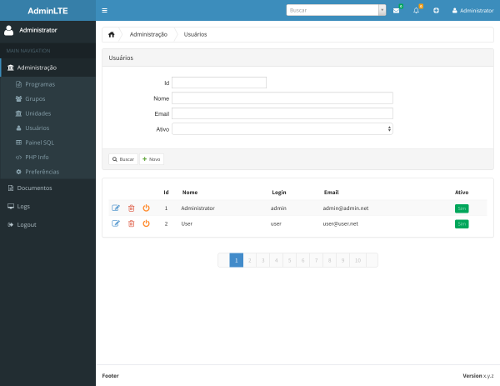The height and width of the screenshot is (386, 500).
Task: Delete the Administrator row with trash icon
Action: (131, 208)
